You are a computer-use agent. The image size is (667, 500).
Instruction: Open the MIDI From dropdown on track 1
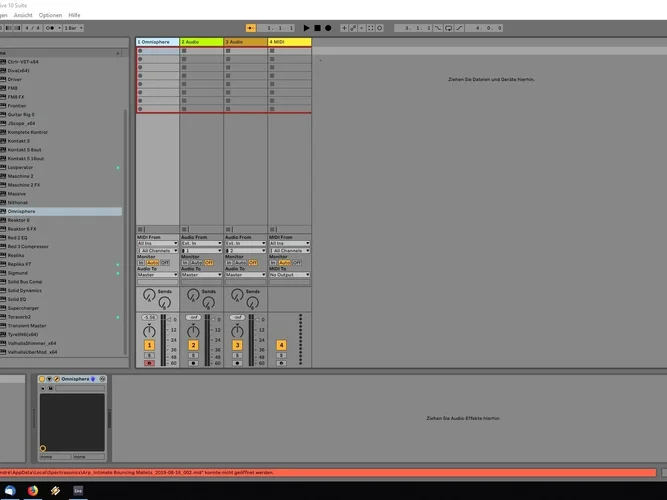(157, 243)
